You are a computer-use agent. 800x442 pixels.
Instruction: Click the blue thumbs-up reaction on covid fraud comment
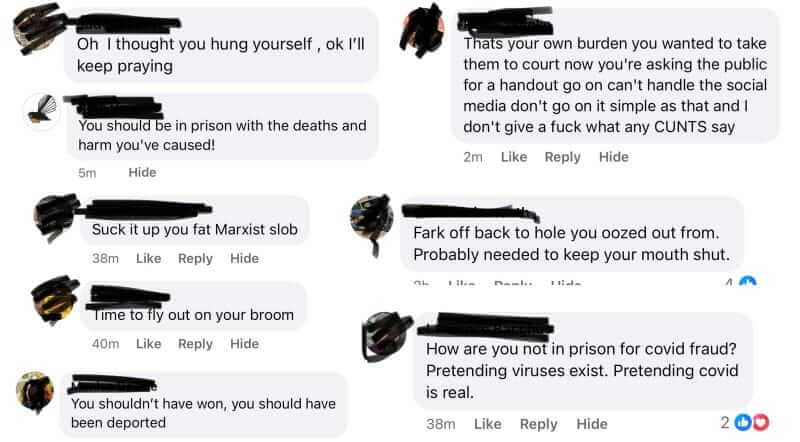pyautogui.click(x=743, y=422)
